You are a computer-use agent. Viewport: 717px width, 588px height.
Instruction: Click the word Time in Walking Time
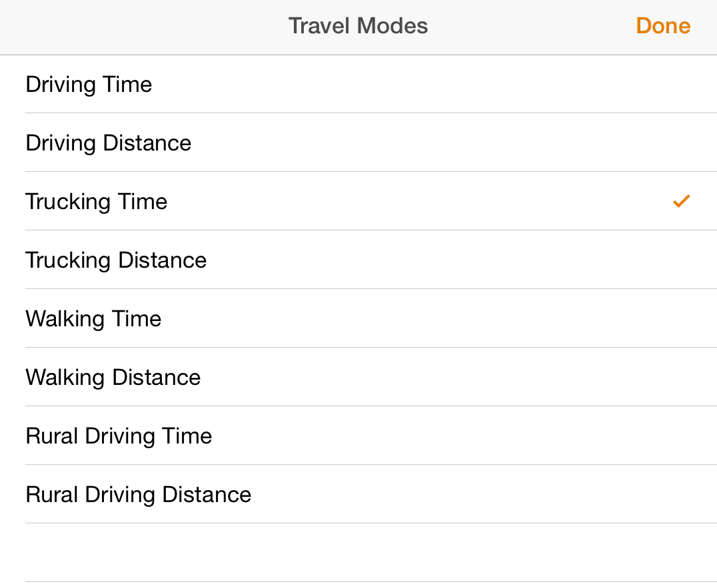pos(137,319)
